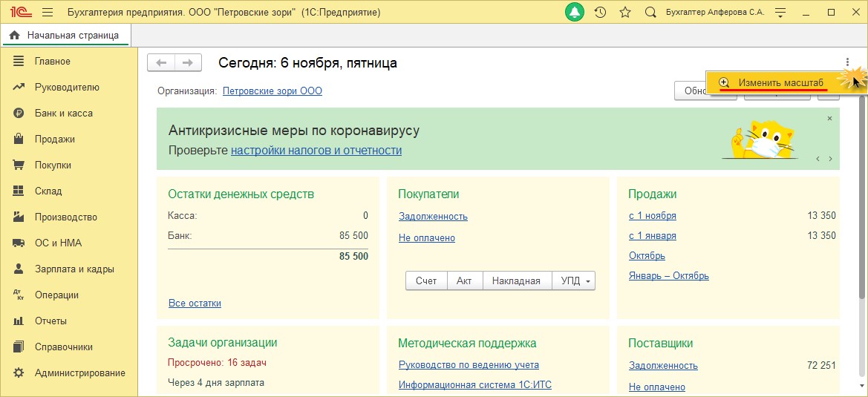Click the Накладная button
868x397 pixels.
(516, 281)
